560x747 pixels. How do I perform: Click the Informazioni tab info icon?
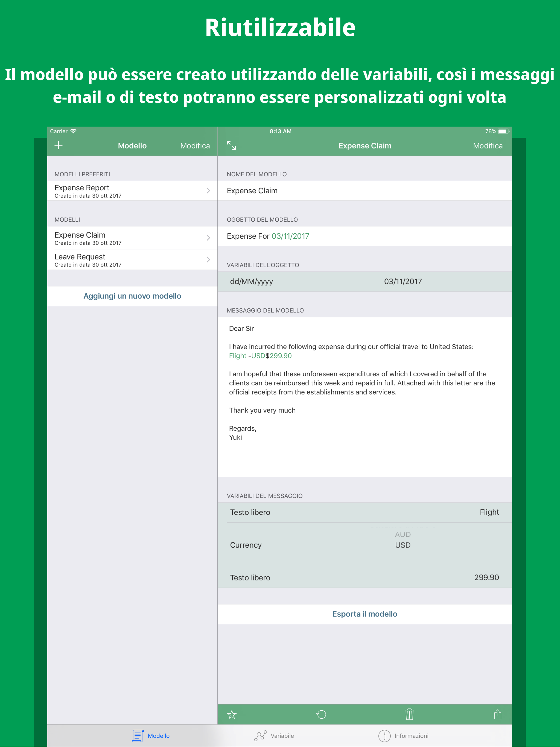click(384, 736)
